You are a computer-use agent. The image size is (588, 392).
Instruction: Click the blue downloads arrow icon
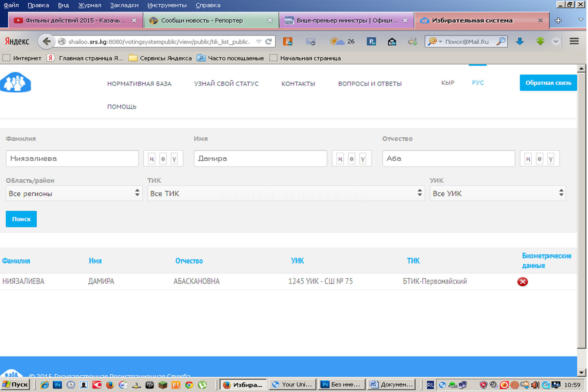pyautogui.click(x=520, y=41)
